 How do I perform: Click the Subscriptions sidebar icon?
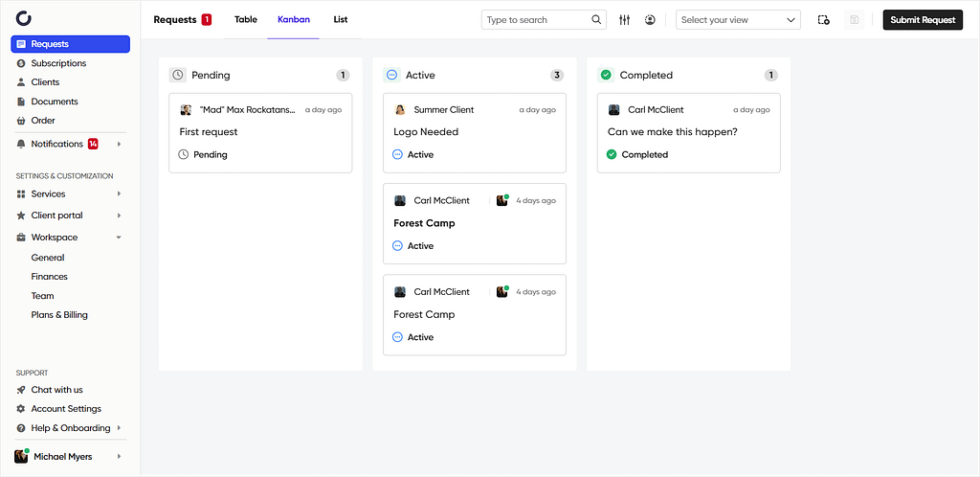(21, 63)
